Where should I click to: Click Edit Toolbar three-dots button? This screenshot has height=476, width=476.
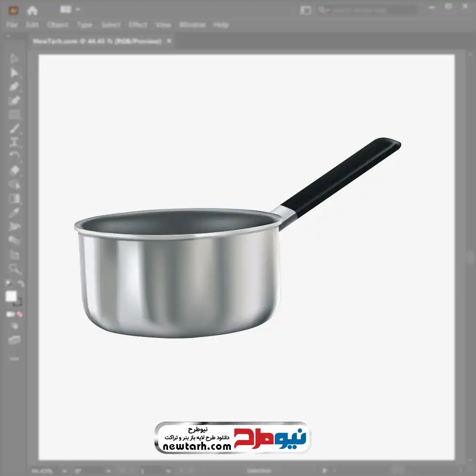click(x=14, y=358)
